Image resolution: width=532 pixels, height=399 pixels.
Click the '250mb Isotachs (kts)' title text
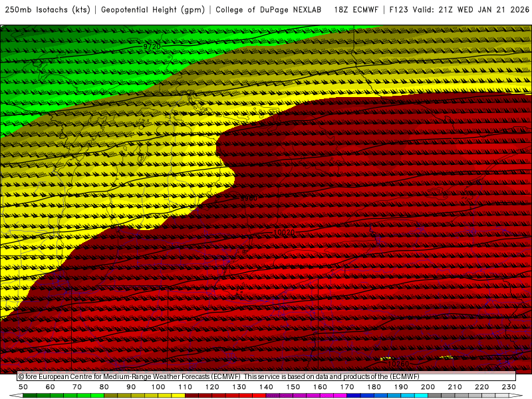tap(48, 10)
